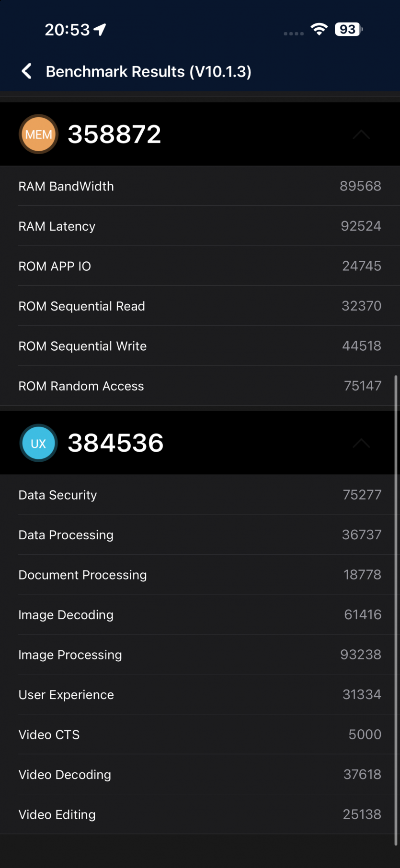Select the RAM Latency row
400x868 pixels.
tap(200, 226)
